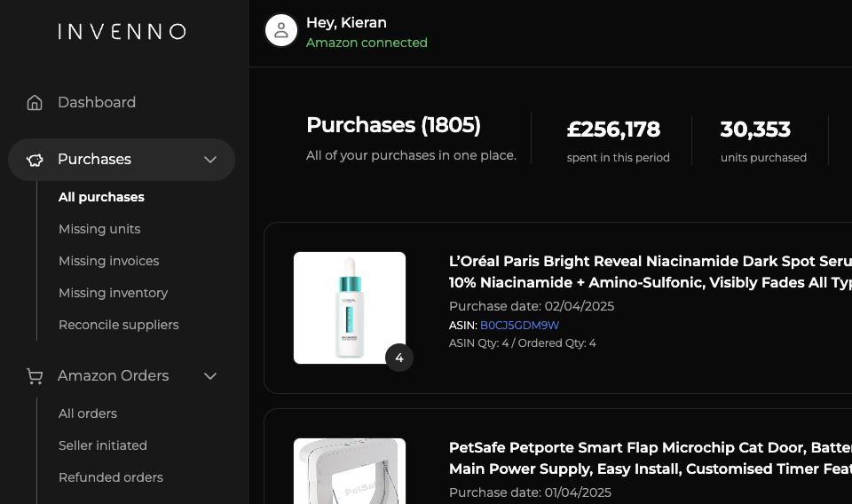Click the Invenno logo

[x=122, y=32]
